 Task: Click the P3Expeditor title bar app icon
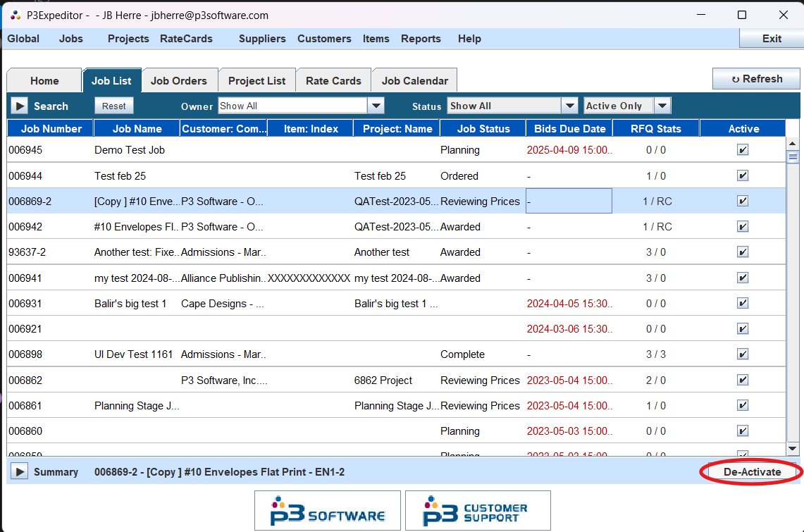(x=16, y=15)
